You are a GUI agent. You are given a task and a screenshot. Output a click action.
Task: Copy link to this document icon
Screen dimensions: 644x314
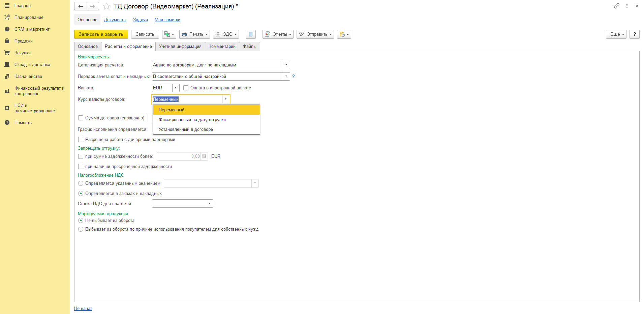point(617,6)
